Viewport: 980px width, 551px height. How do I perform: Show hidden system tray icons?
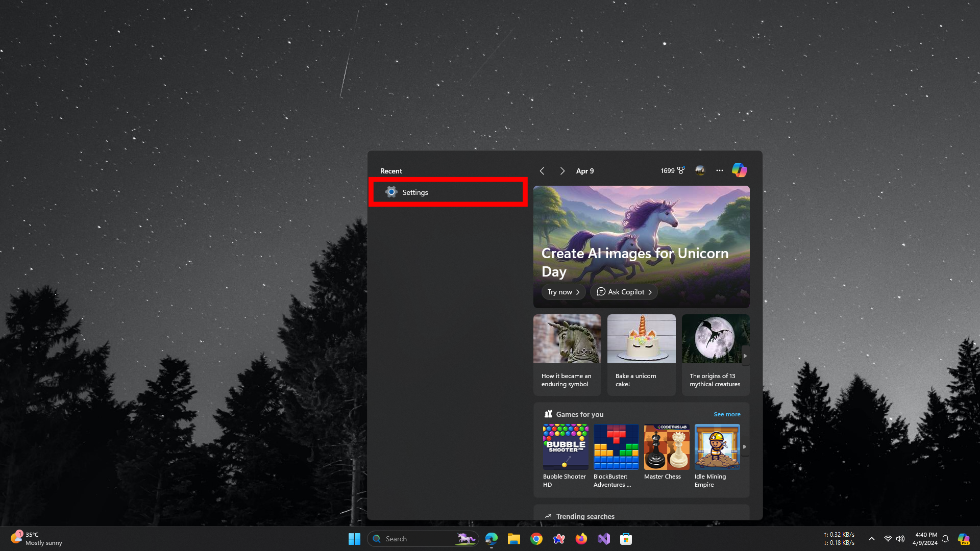[x=871, y=539]
